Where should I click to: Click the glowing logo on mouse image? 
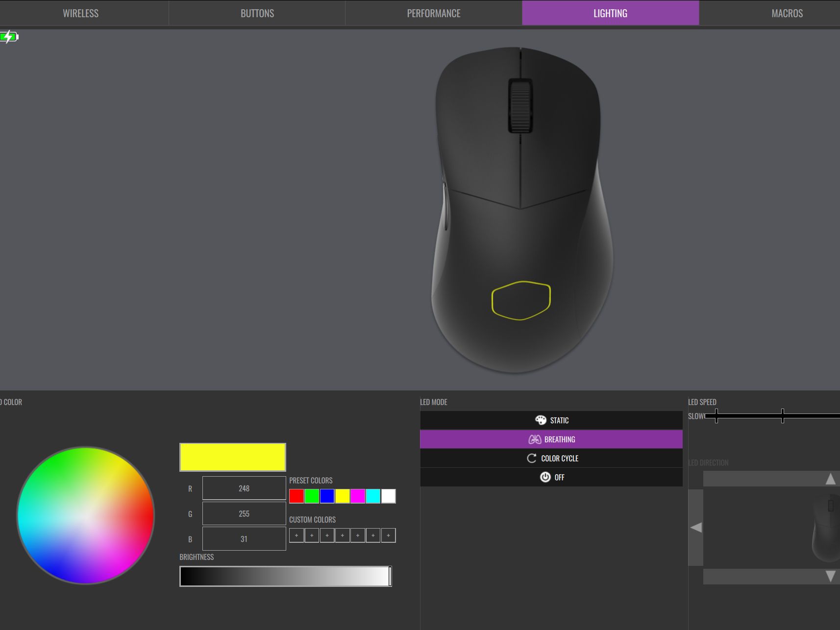tap(521, 301)
